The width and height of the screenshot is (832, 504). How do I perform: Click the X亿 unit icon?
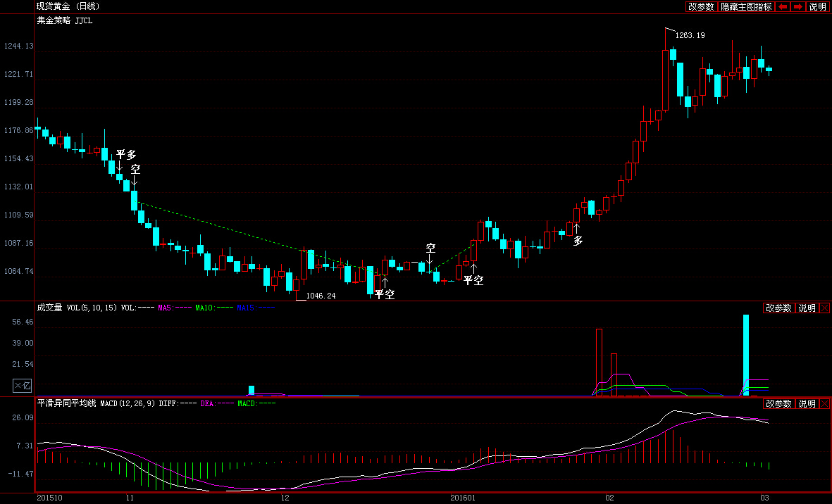pyautogui.click(x=23, y=386)
